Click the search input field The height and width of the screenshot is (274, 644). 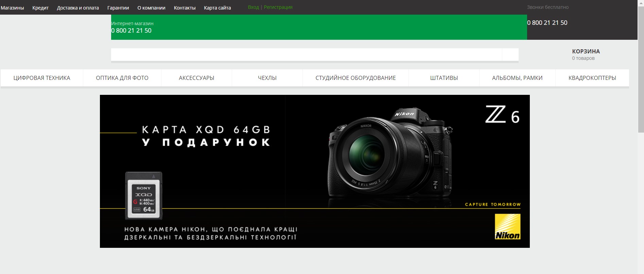point(306,54)
